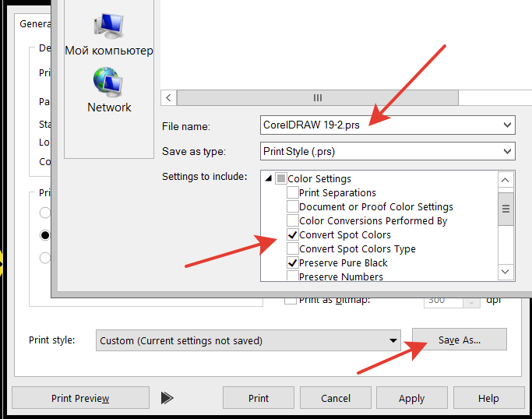Screen dimensions: 532x419
Task: Click the settings list scroll up arrow
Action: point(506,180)
